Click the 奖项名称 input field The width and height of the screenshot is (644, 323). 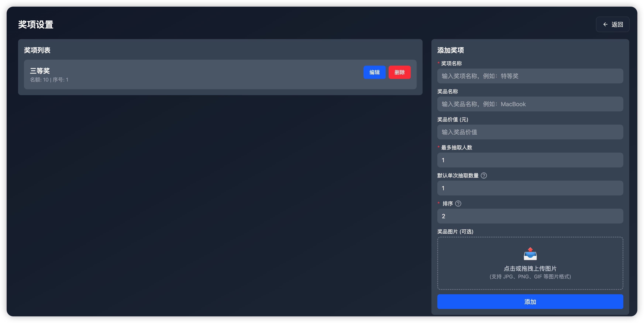click(x=530, y=76)
